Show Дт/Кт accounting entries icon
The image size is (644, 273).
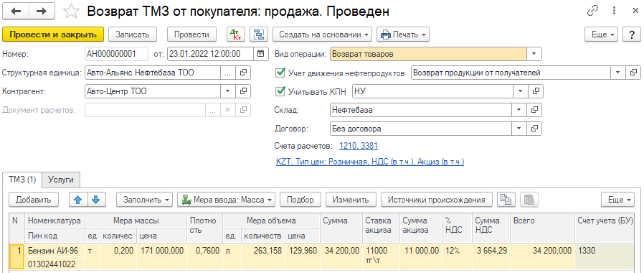click(236, 34)
